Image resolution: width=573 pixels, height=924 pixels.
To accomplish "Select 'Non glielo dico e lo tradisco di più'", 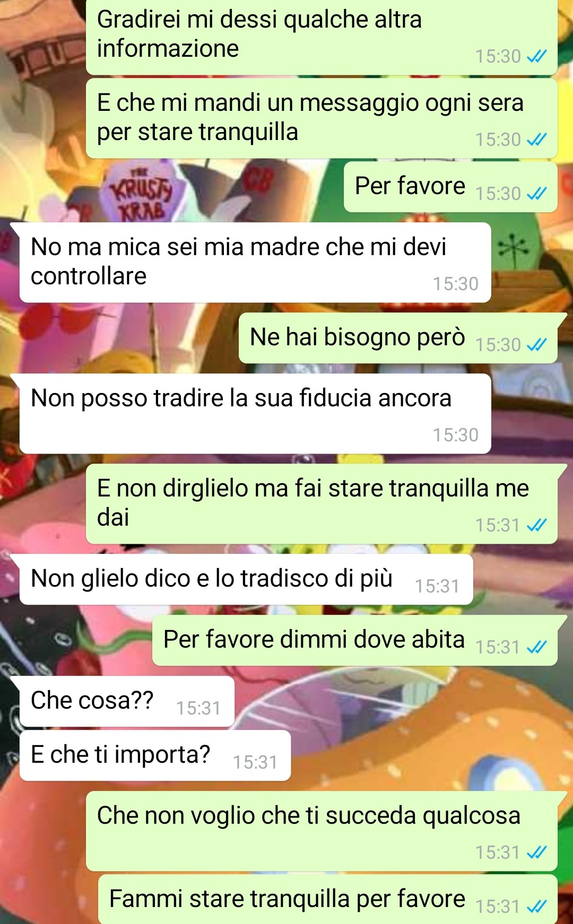I will tap(246, 579).
